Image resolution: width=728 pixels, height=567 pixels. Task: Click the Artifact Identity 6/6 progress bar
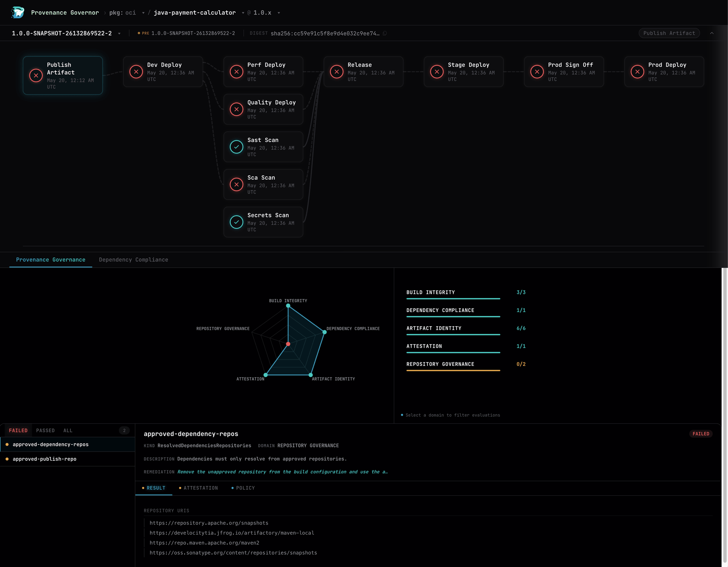coord(453,334)
